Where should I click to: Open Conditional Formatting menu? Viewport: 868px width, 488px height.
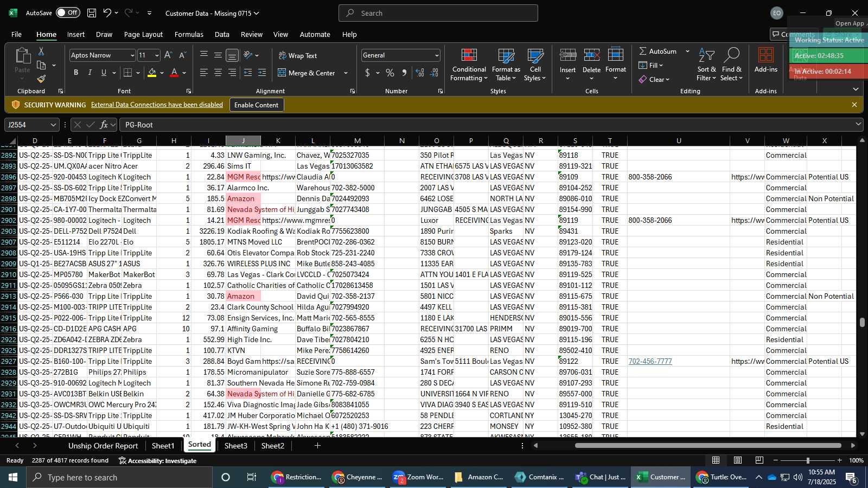469,65
